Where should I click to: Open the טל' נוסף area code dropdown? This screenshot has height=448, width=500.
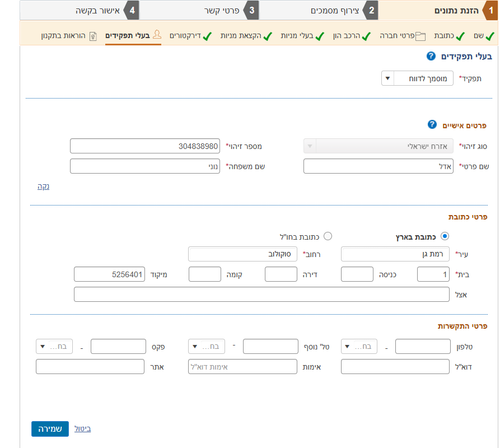click(206, 346)
